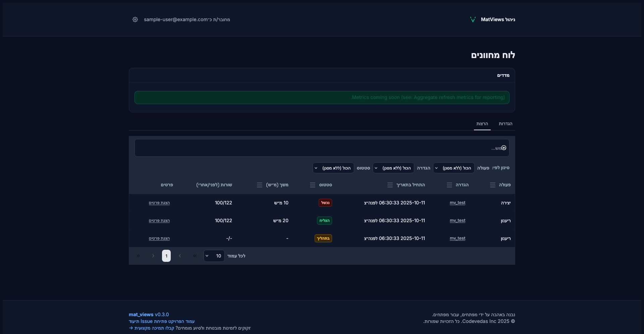This screenshot has height=334, width=644.
Task: Click sort icon beside הגדרה column header
Action: click(449, 185)
